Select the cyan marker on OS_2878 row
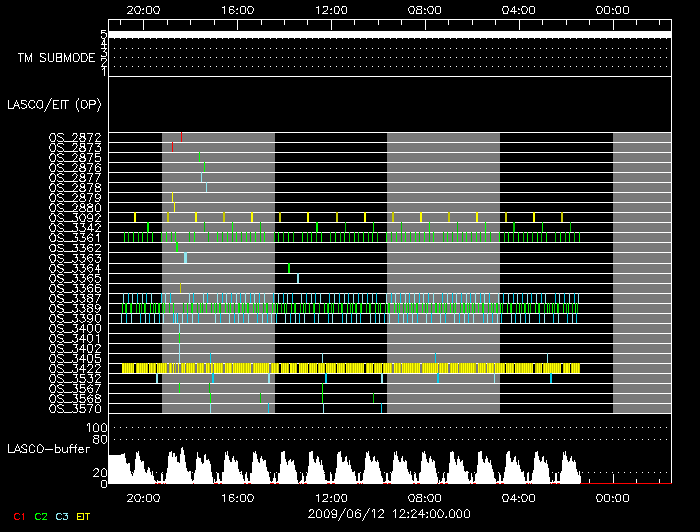700x532 pixels. pyautogui.click(x=206, y=187)
